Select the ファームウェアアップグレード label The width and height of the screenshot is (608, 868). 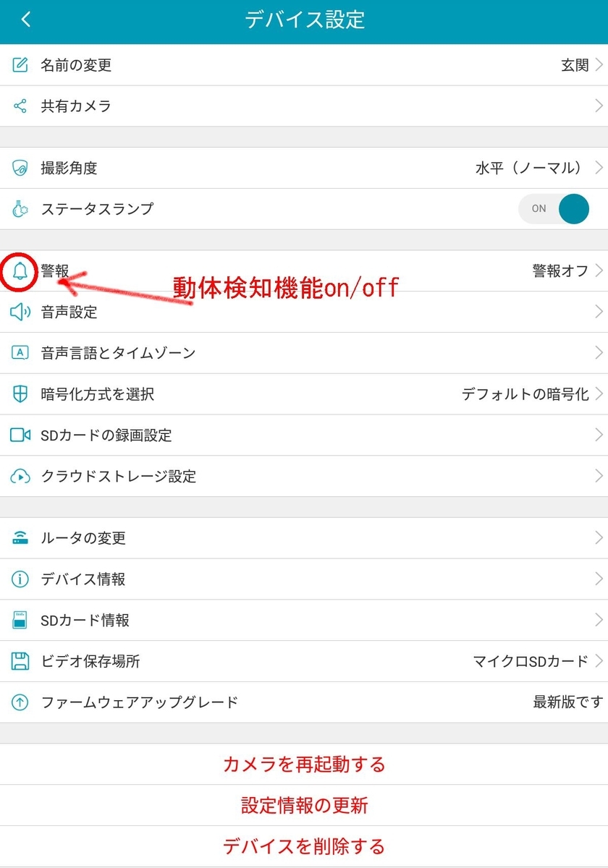pyautogui.click(x=140, y=702)
